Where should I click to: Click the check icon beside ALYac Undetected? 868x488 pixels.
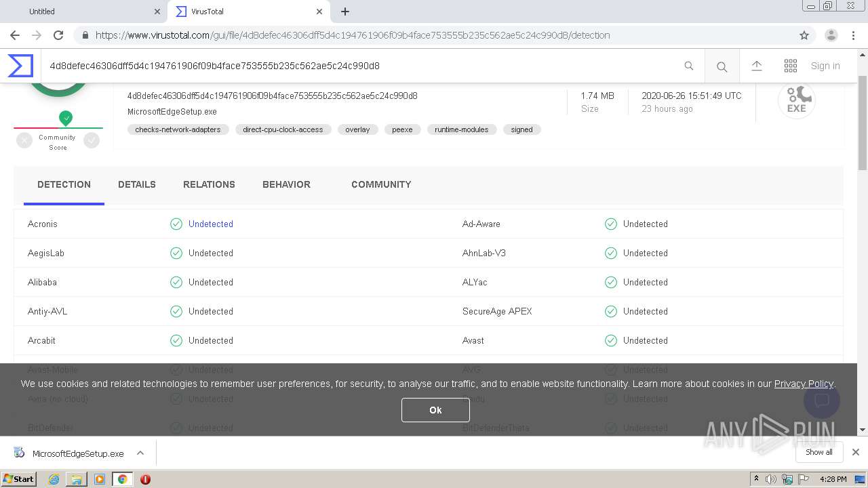tap(611, 282)
